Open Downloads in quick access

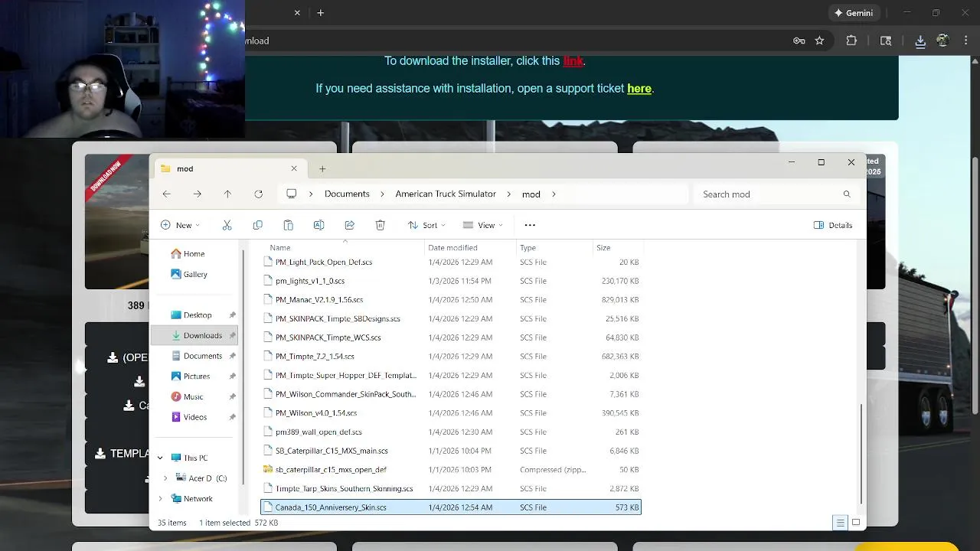click(194, 335)
